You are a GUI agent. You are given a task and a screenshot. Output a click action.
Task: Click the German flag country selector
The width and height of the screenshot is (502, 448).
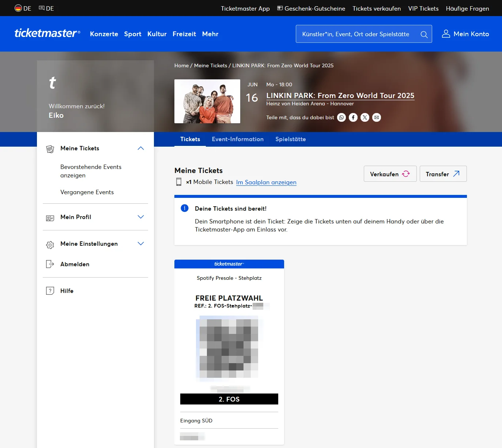[x=23, y=8]
